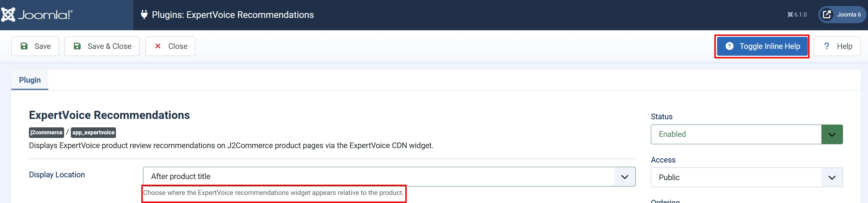Image resolution: width=868 pixels, height=203 pixels.
Task: Click the j2commerce folder badge
Action: [x=46, y=132]
